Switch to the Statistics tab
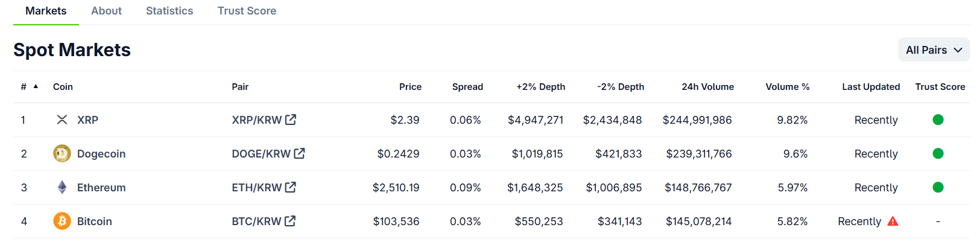The width and height of the screenshot is (980, 242). pyautogui.click(x=169, y=11)
